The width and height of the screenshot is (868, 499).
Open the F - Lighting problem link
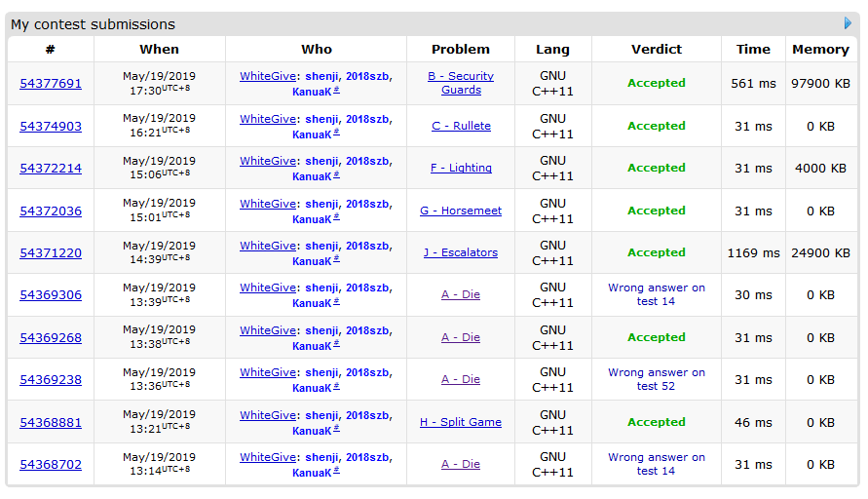[461, 168]
